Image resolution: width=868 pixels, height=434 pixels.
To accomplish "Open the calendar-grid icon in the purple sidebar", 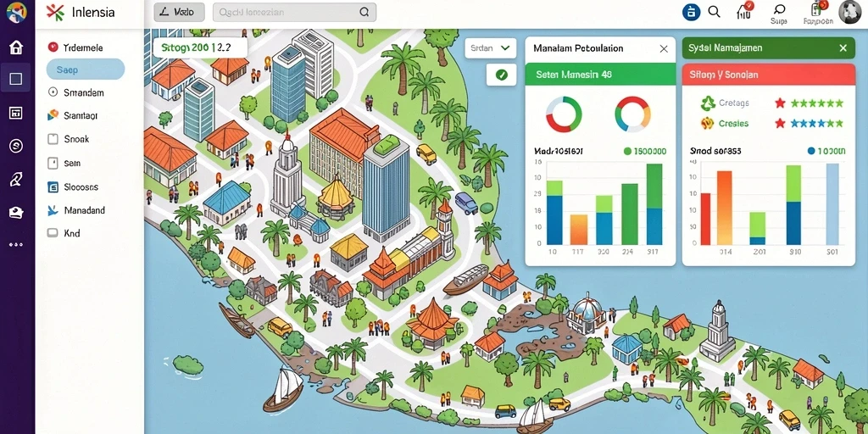I will 16,114.
